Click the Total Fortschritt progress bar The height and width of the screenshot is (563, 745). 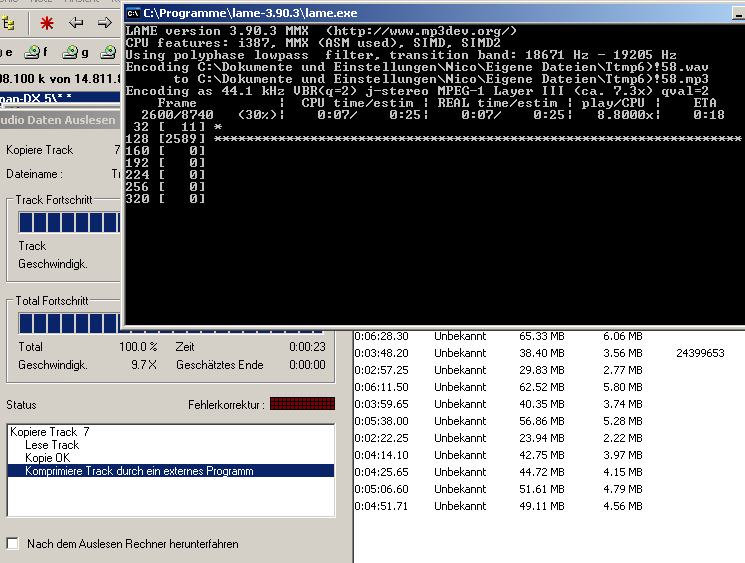[x=171, y=323]
